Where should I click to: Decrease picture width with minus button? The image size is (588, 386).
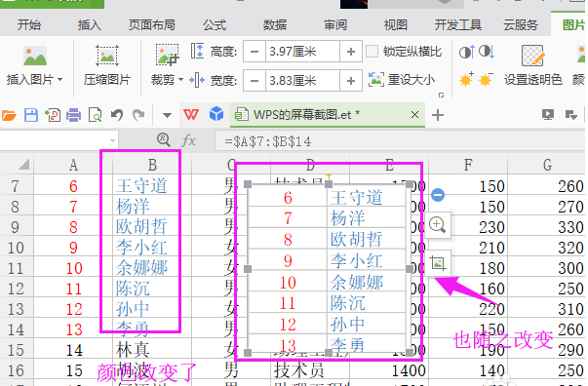255,80
